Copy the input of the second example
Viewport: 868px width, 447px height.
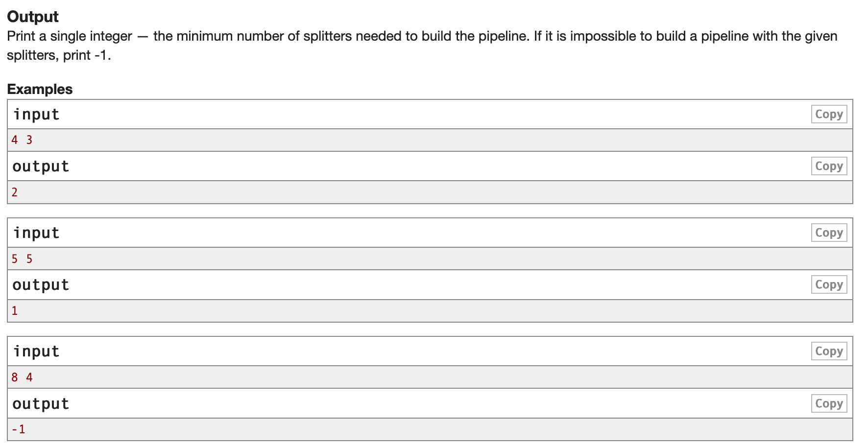coord(829,232)
